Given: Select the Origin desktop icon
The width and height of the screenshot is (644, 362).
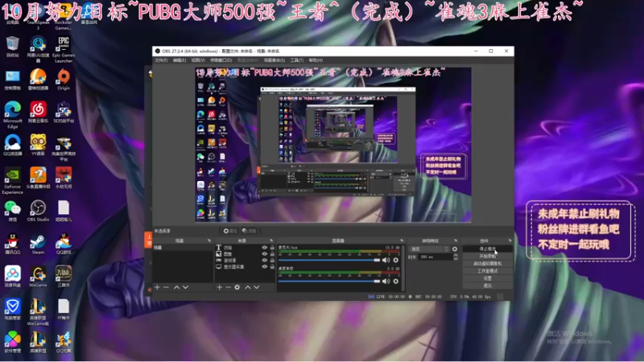Looking at the screenshot, I should [64, 79].
